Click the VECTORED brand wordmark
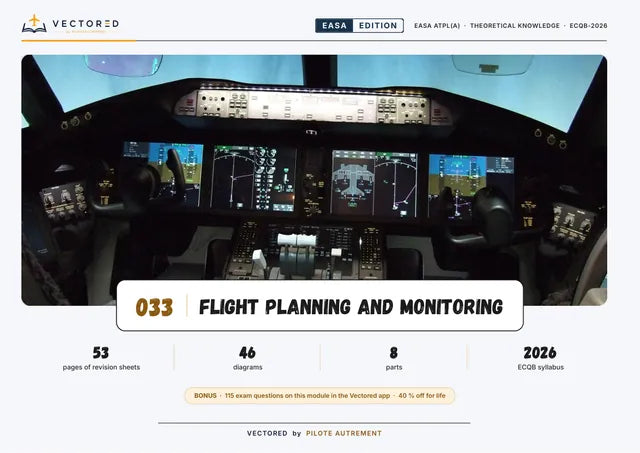 [86, 23]
